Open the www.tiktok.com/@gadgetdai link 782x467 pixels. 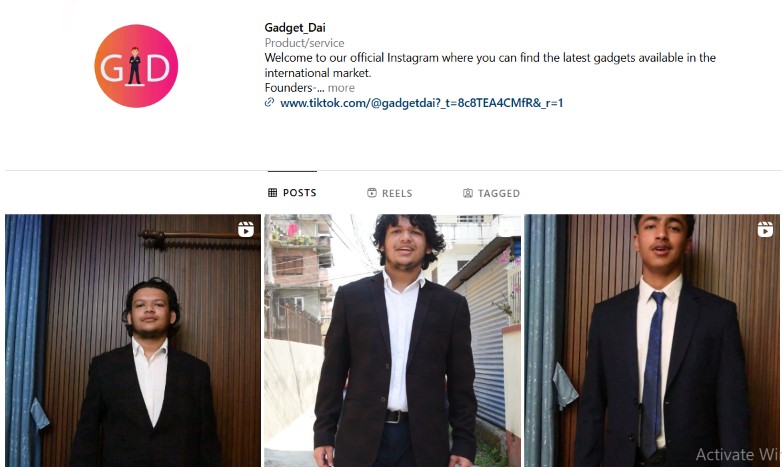(x=421, y=103)
